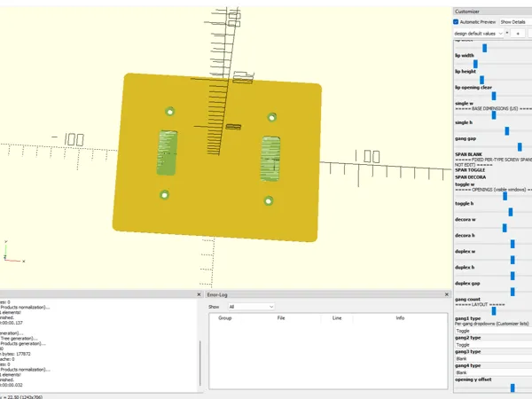Click the Customizer panel title
This screenshot has height=399, width=532.
pos(467,12)
